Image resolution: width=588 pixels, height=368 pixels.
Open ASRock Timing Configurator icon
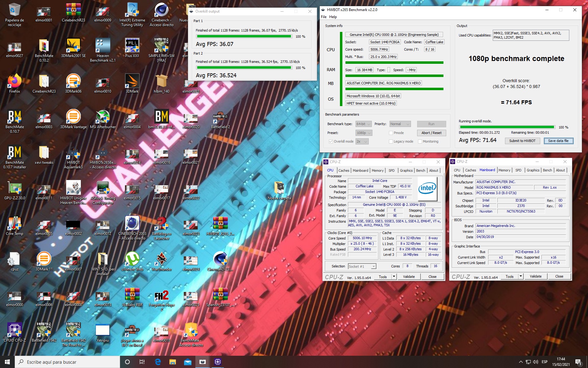103,193
